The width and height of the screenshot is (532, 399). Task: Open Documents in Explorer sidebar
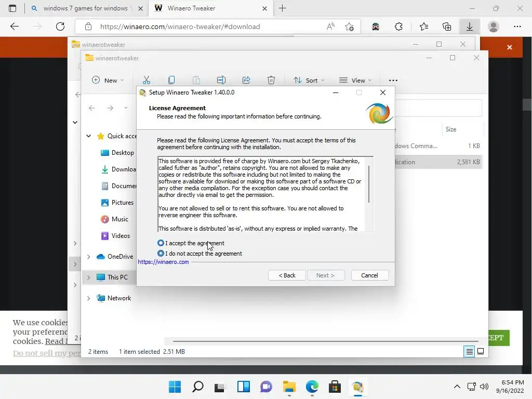(118, 186)
